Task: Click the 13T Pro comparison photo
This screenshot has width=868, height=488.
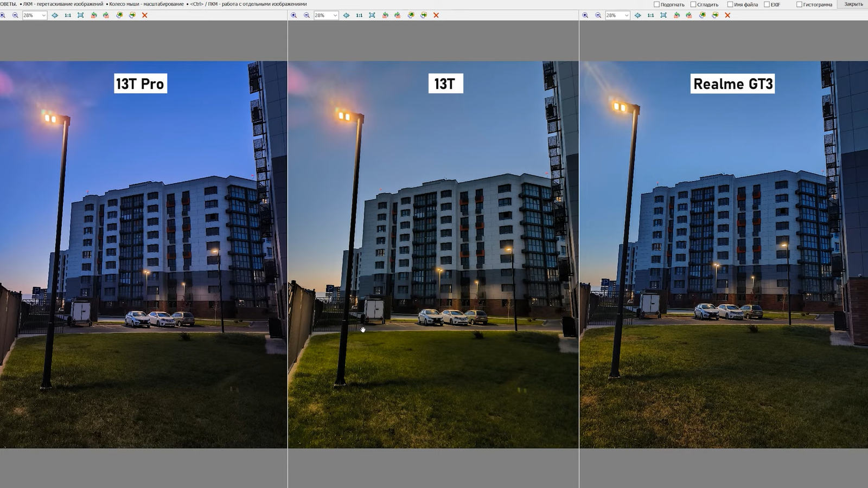Action: [143, 254]
